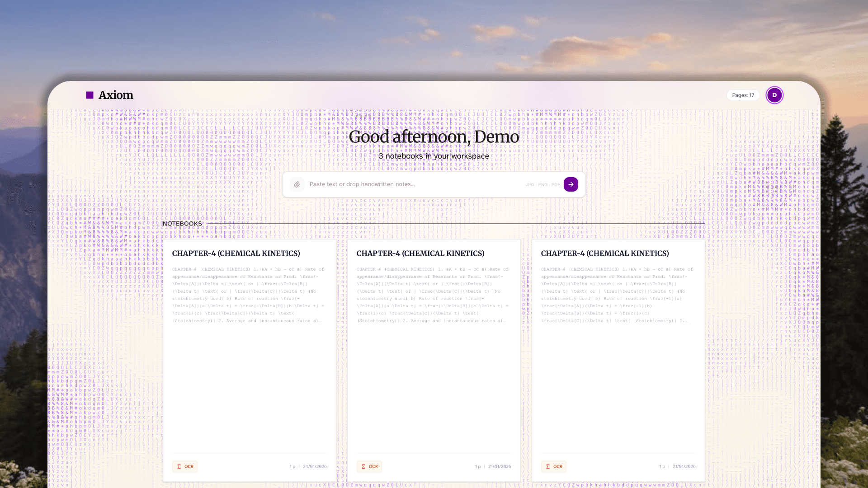Click the OCR button on the middle notebook
Screen dimensions: 868x488
[369, 466]
